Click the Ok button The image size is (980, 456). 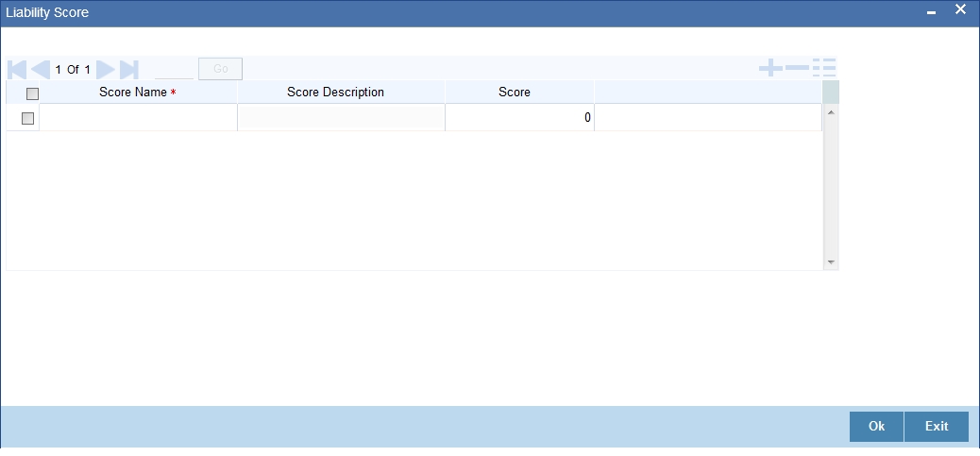(x=876, y=426)
